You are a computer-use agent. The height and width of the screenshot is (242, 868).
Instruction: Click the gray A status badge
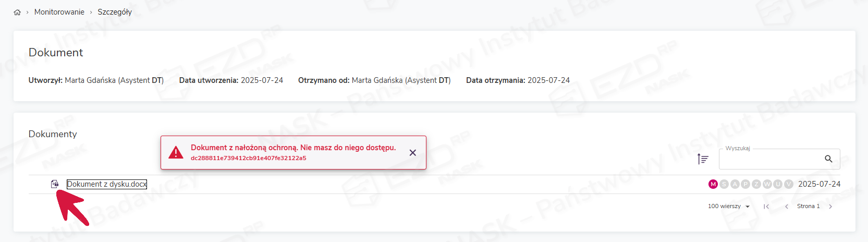pyautogui.click(x=735, y=184)
